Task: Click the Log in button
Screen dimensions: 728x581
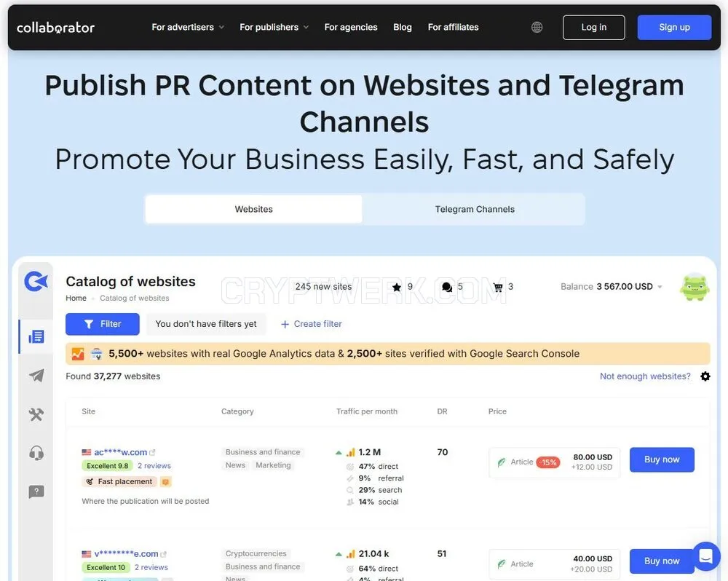Action: coord(594,28)
